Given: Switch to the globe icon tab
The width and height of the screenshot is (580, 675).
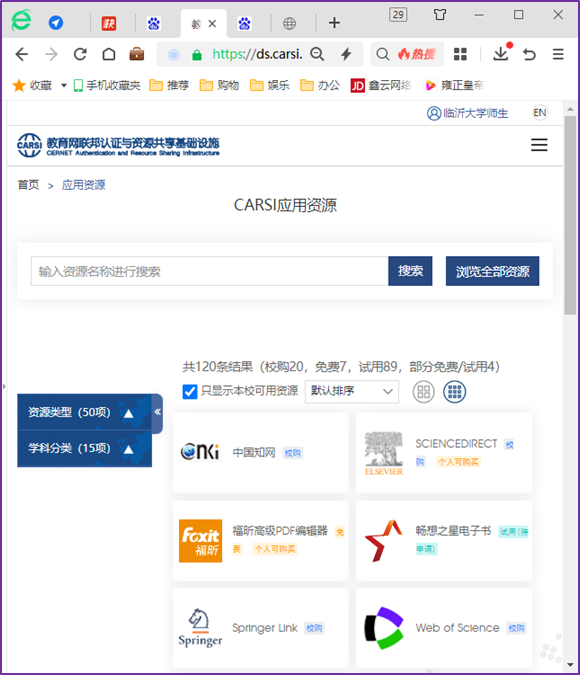Looking at the screenshot, I should [x=289, y=23].
